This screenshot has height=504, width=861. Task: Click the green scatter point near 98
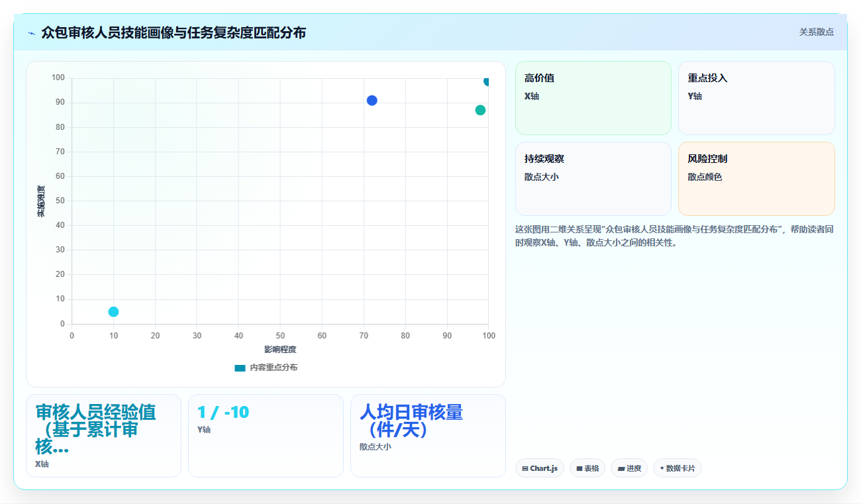[480, 110]
